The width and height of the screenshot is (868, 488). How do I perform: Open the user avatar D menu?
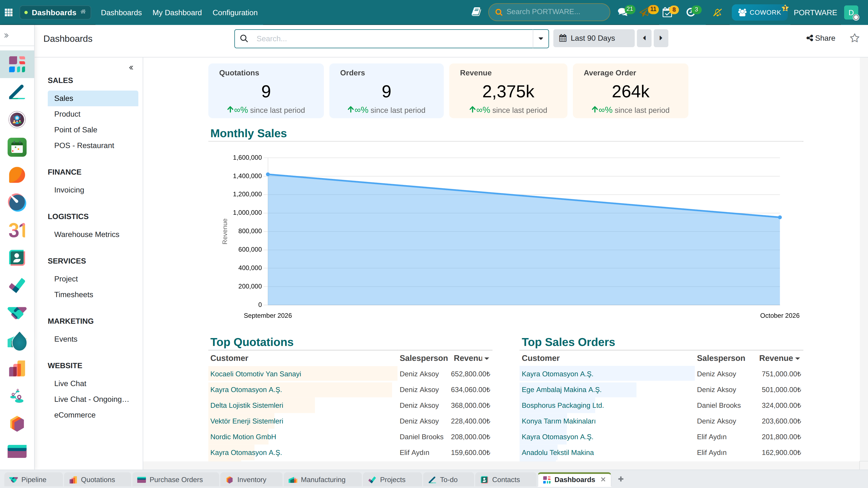point(851,12)
